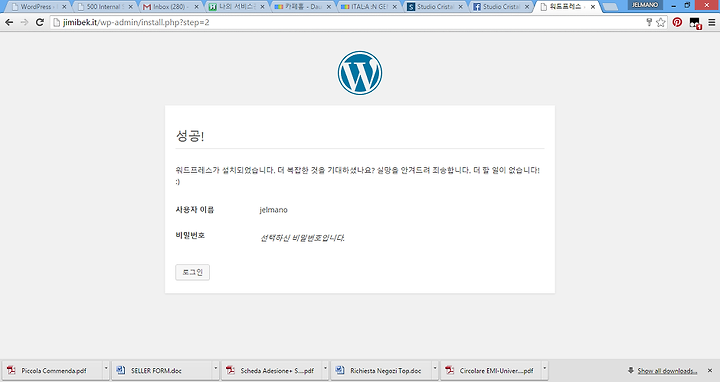The height and width of the screenshot is (382, 720).
Task: Click the Word icon of SELLER FORM.doc
Action: (121, 370)
